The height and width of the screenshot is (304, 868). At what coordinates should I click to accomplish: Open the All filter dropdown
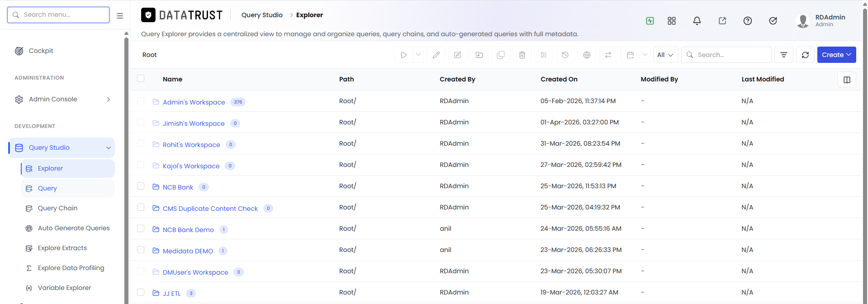[x=665, y=55]
